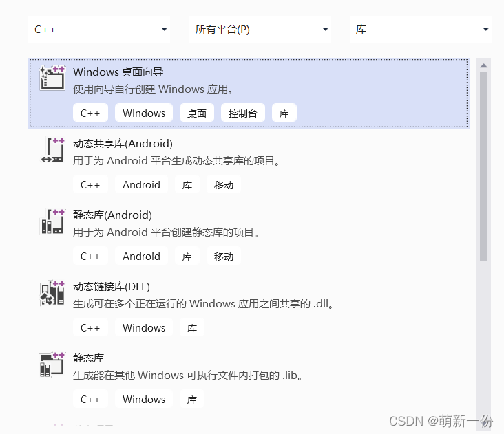Click the 库 tag under 动态共享库(Android)
This screenshot has width=504, height=434.
click(187, 184)
